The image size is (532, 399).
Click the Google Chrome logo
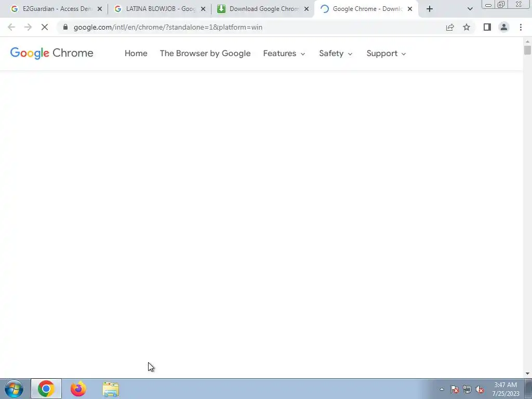51,54
